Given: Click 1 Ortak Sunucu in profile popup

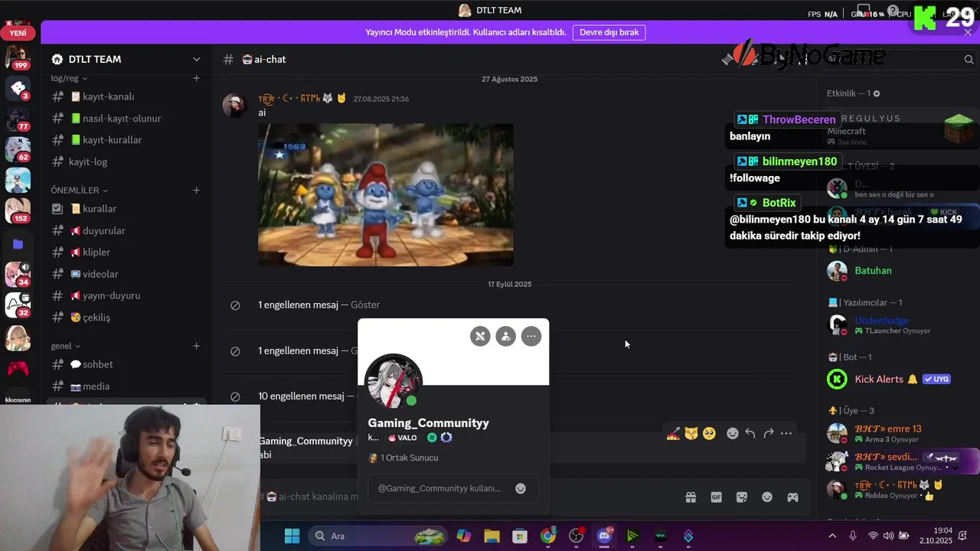Looking at the screenshot, I should [x=403, y=458].
